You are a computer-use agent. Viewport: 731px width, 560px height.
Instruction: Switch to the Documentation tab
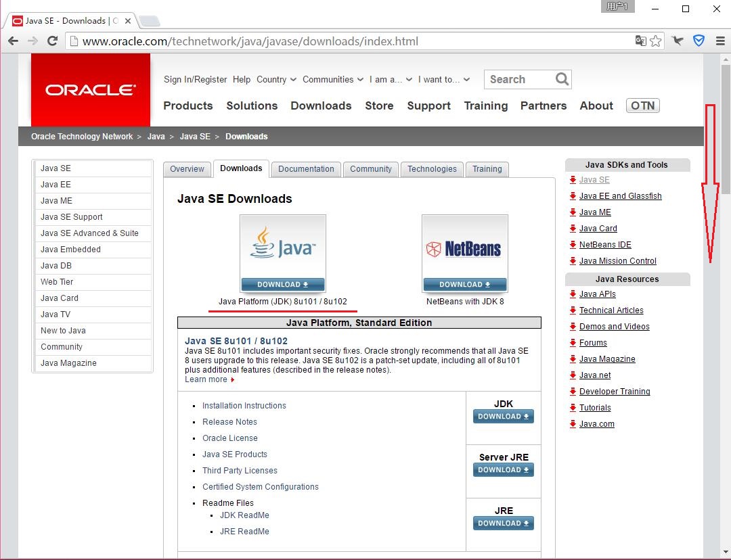coord(306,169)
